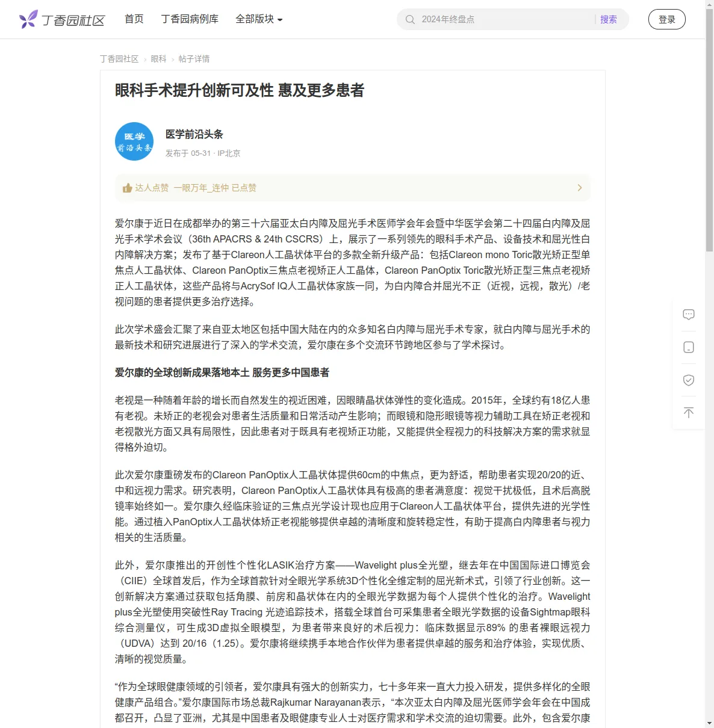Screen dimensions: 714x728
Task: Click paragraph starting “作为全球眼健康领域的引领者
Action: tap(353, 702)
